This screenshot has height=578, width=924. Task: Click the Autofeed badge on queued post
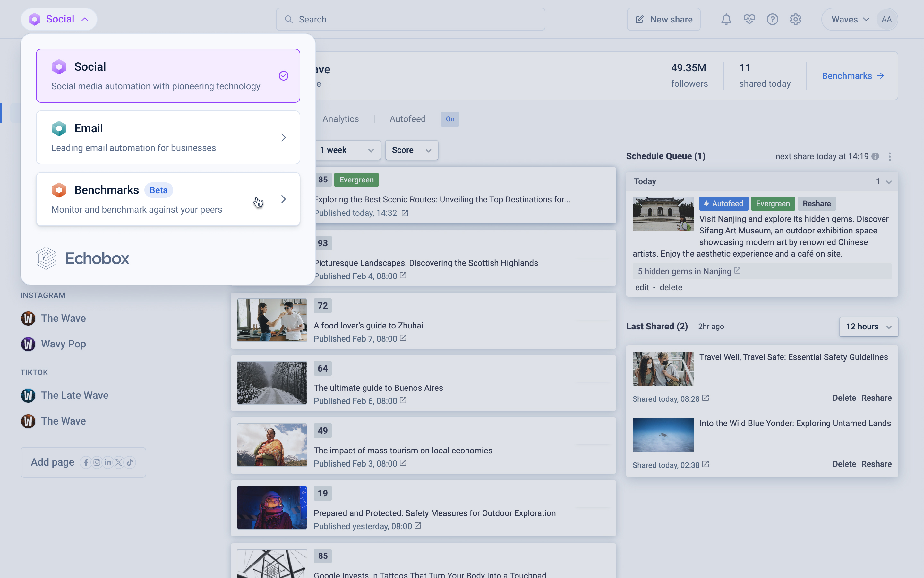[723, 203]
